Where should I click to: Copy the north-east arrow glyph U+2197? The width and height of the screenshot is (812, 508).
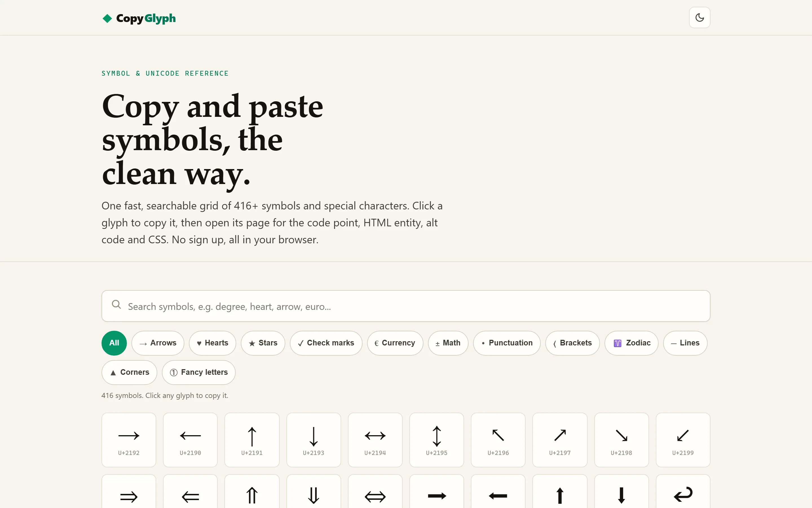560,440
